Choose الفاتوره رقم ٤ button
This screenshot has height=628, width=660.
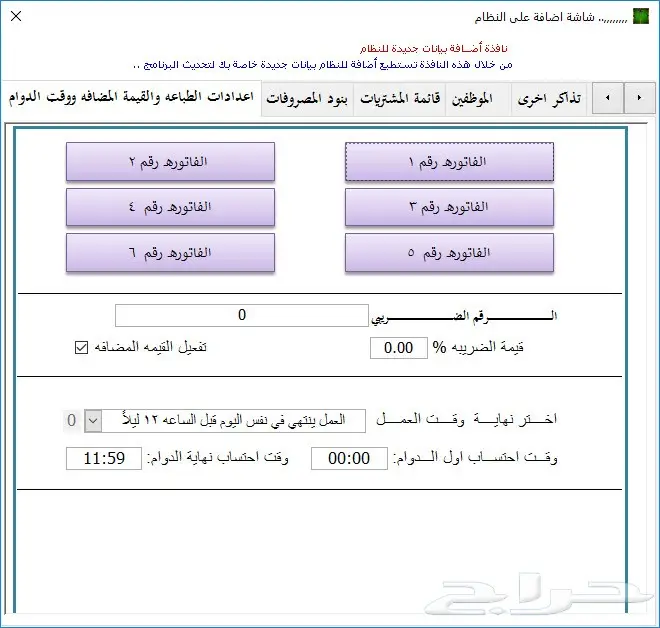click(x=170, y=207)
